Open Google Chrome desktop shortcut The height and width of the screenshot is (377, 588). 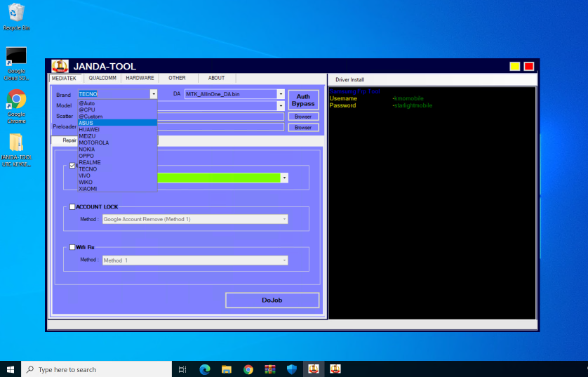point(16,107)
